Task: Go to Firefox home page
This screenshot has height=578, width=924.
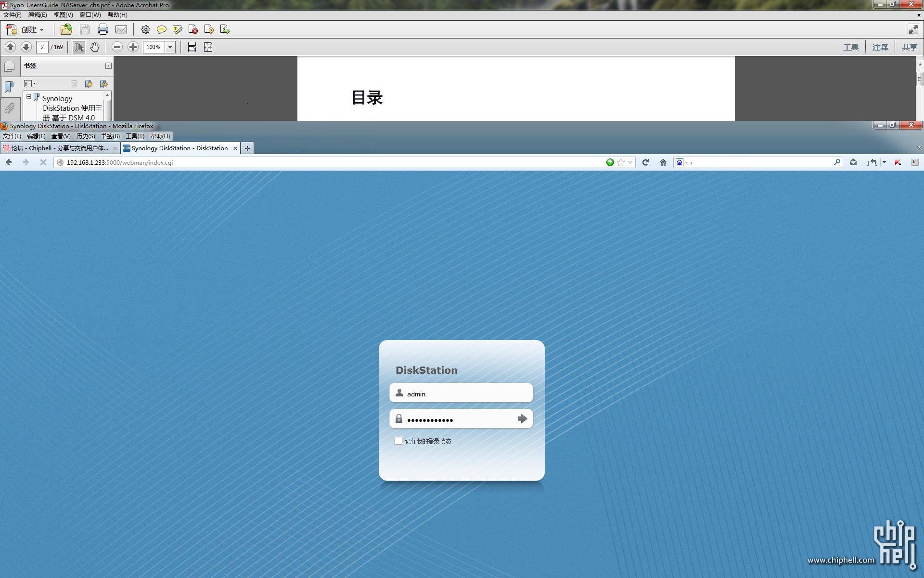Action: 663,162
